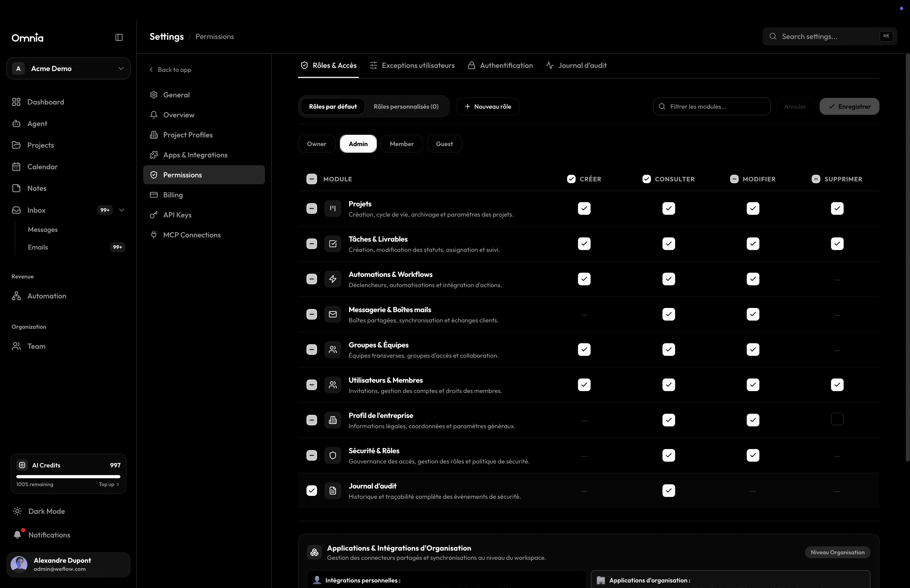Click the Top up arrow link

[x=109, y=485]
